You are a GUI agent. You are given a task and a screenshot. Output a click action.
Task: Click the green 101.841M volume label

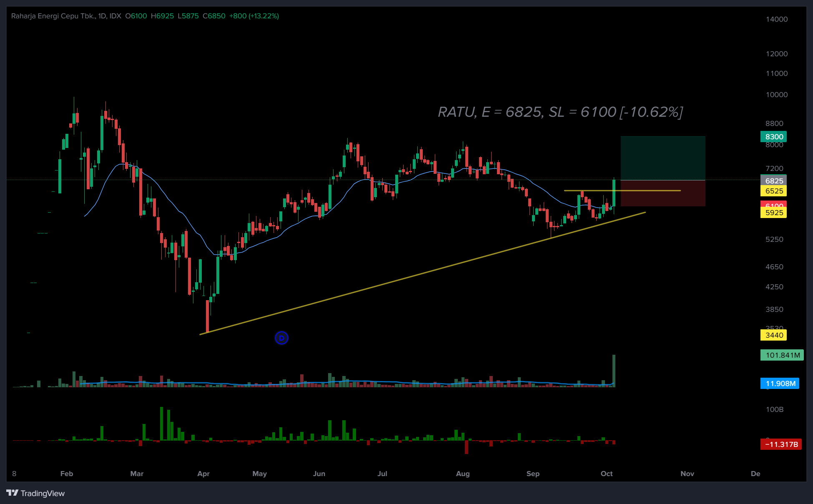(x=782, y=355)
